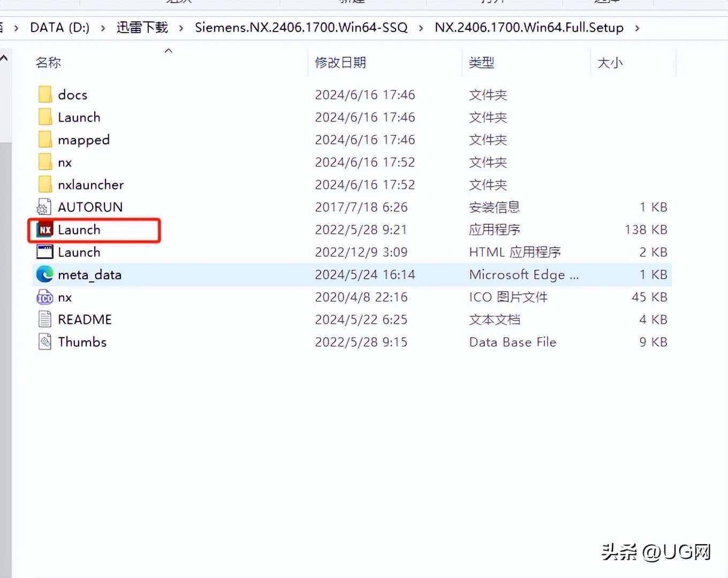Sort files by 修改日期 column header
The width and height of the screenshot is (728, 578).
[x=340, y=63]
